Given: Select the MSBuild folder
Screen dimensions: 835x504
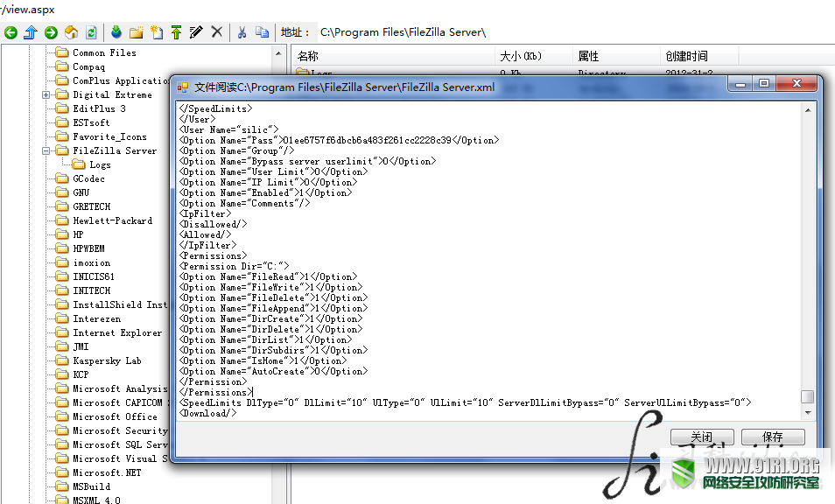Looking at the screenshot, I should [x=92, y=487].
